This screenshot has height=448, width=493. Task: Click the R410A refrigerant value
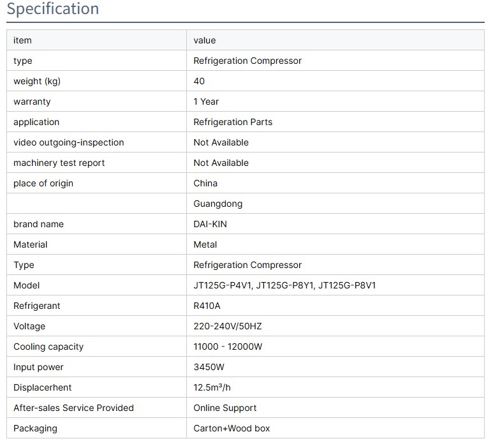pyautogui.click(x=207, y=306)
